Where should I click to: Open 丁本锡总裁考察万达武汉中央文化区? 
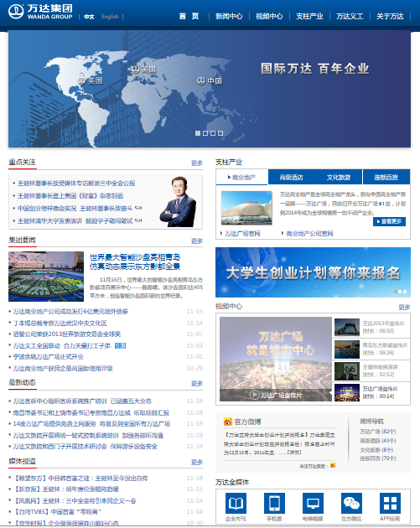pos(60,324)
